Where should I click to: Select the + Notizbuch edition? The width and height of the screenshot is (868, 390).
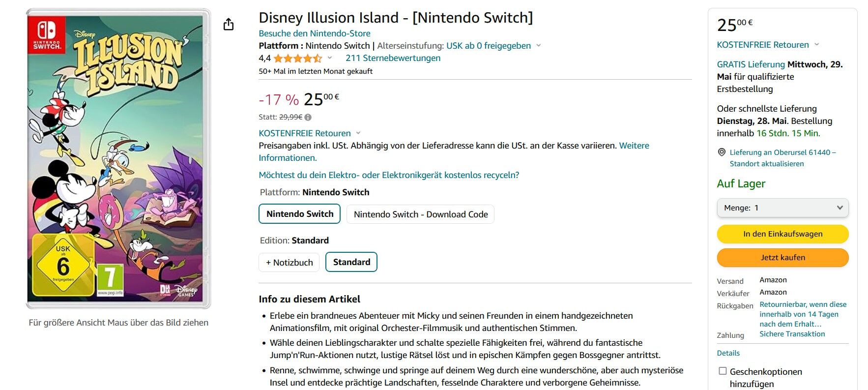[x=289, y=262]
